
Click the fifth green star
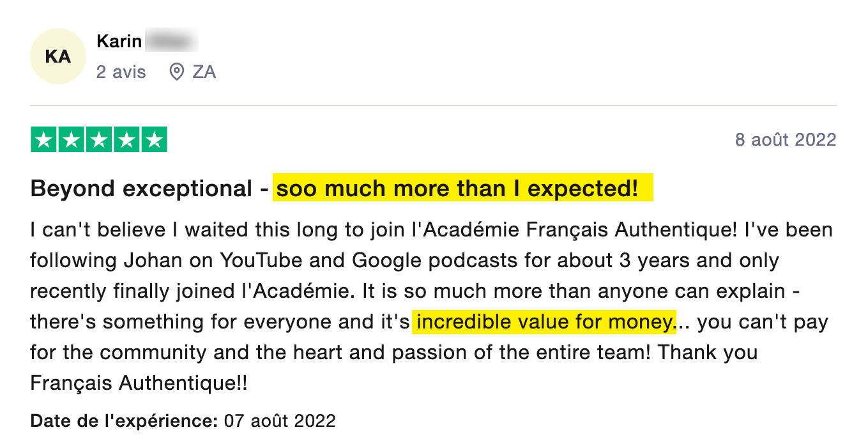[154, 140]
